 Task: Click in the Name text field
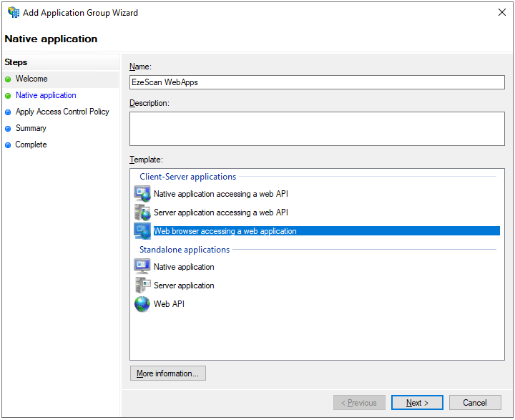pos(317,82)
